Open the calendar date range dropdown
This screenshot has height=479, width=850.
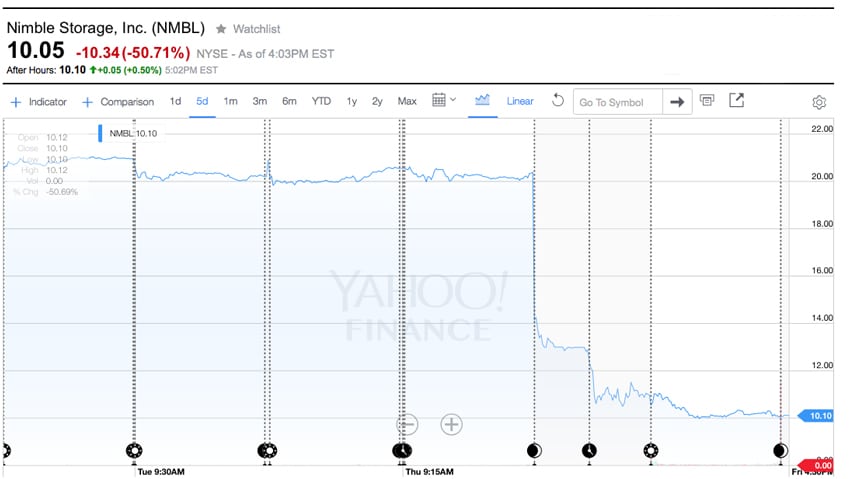tap(444, 100)
